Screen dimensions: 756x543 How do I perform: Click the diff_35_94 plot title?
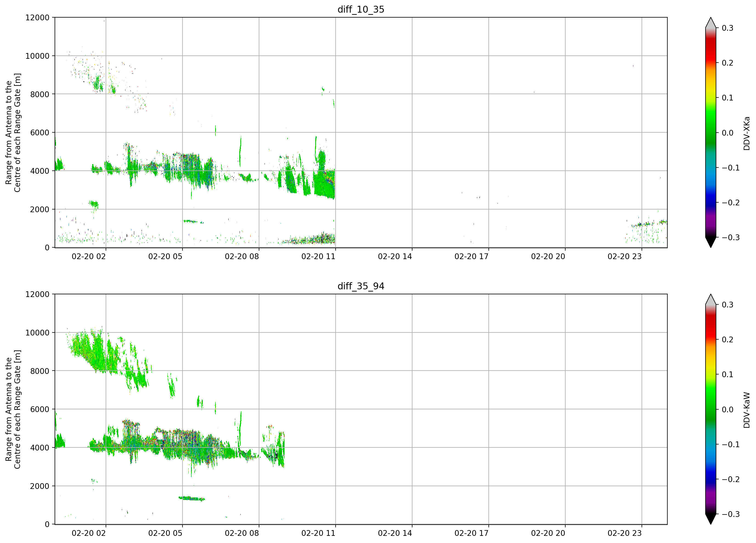click(361, 286)
